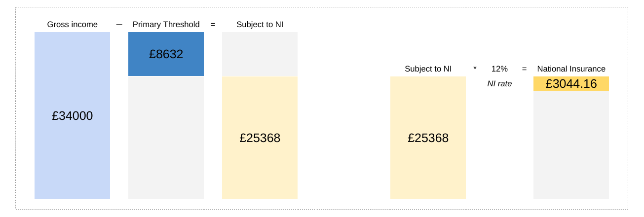Click the equals sign before National Insurance
This screenshot has width=644, height=217.
point(525,69)
